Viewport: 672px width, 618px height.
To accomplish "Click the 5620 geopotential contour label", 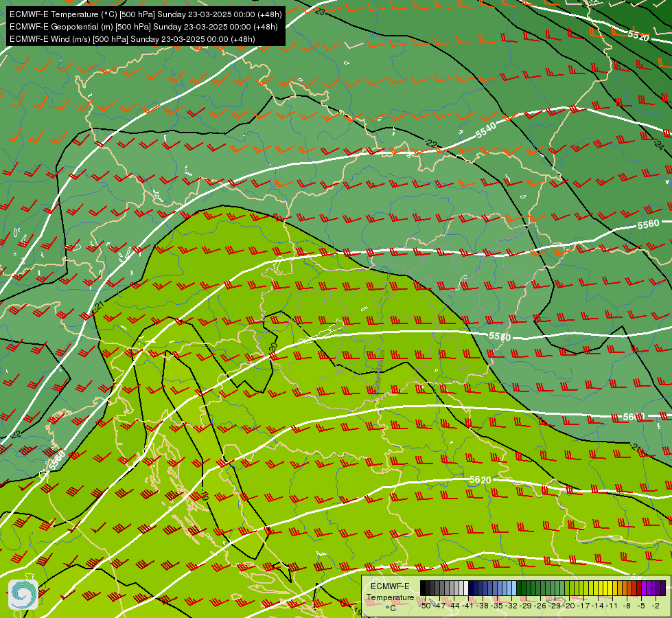I will pyautogui.click(x=480, y=479).
